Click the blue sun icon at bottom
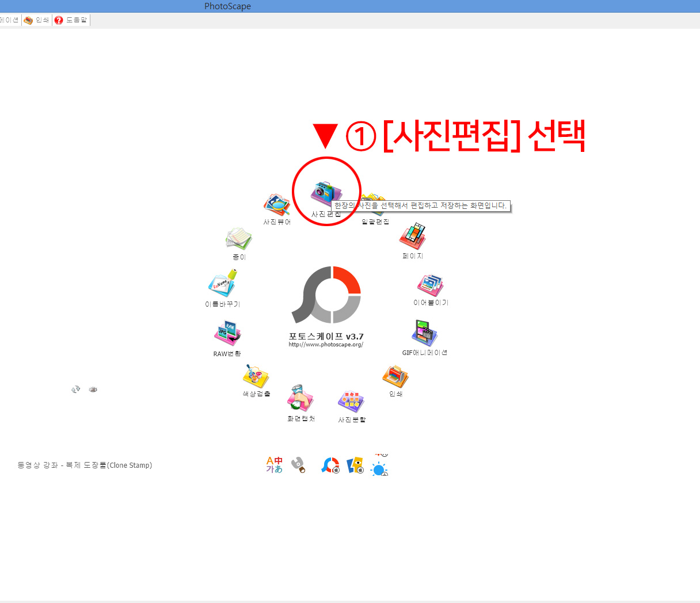700x603 pixels. point(379,468)
